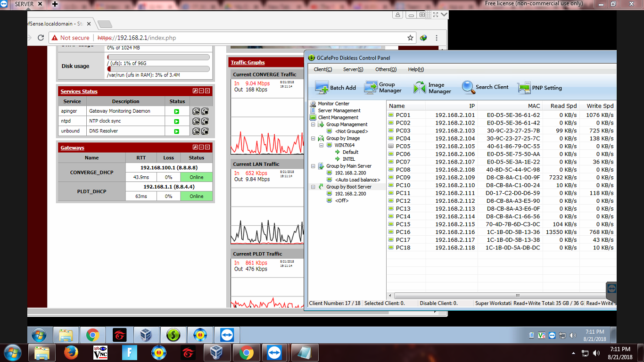Viewport: 644px width, 362px height.
Task: Select Monitor Center in the tree
Action: pos(333,104)
